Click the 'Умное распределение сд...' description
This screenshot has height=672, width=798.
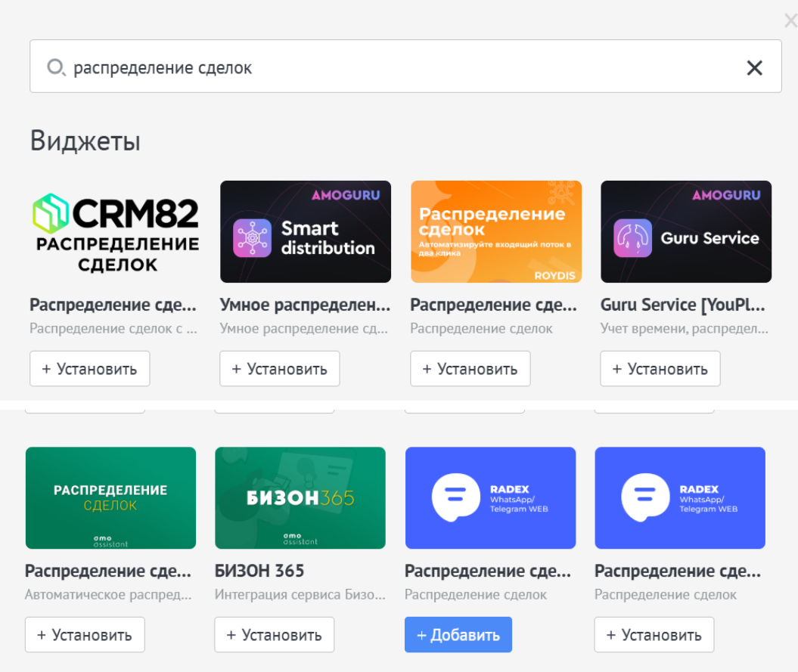coord(304,329)
